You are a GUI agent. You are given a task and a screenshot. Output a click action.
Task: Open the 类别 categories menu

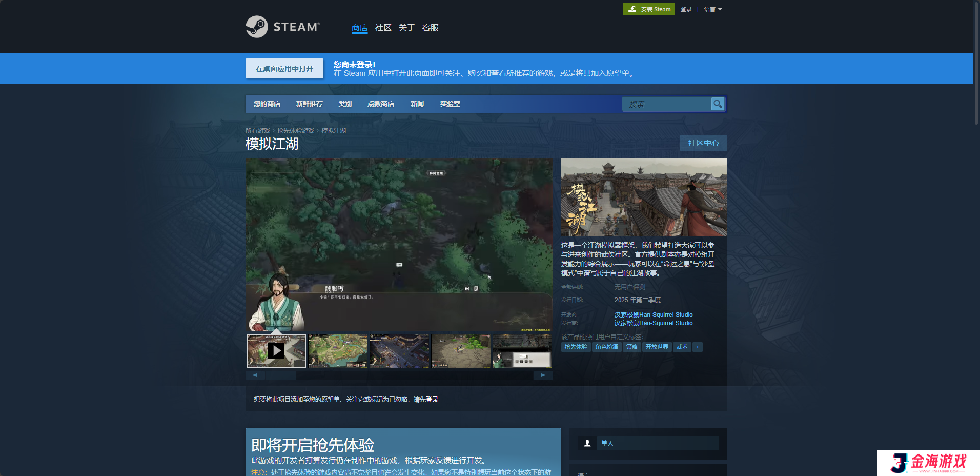click(345, 104)
